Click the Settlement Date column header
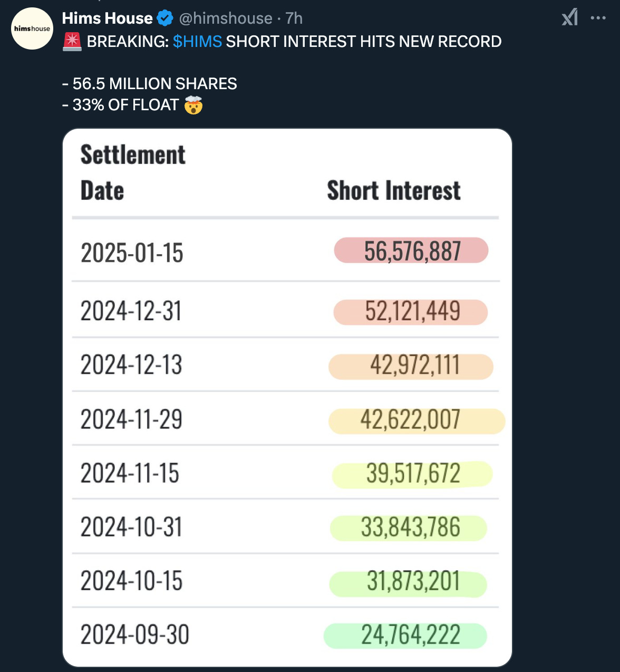 tap(133, 172)
